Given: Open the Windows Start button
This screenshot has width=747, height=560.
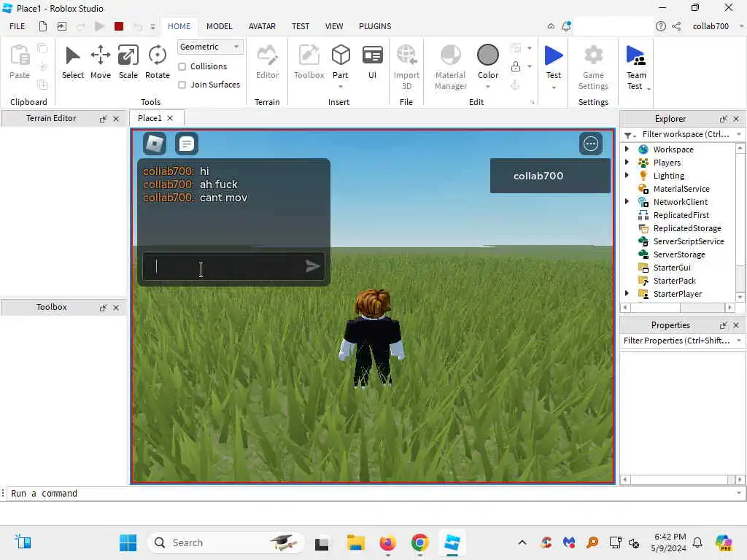Looking at the screenshot, I should click(128, 542).
